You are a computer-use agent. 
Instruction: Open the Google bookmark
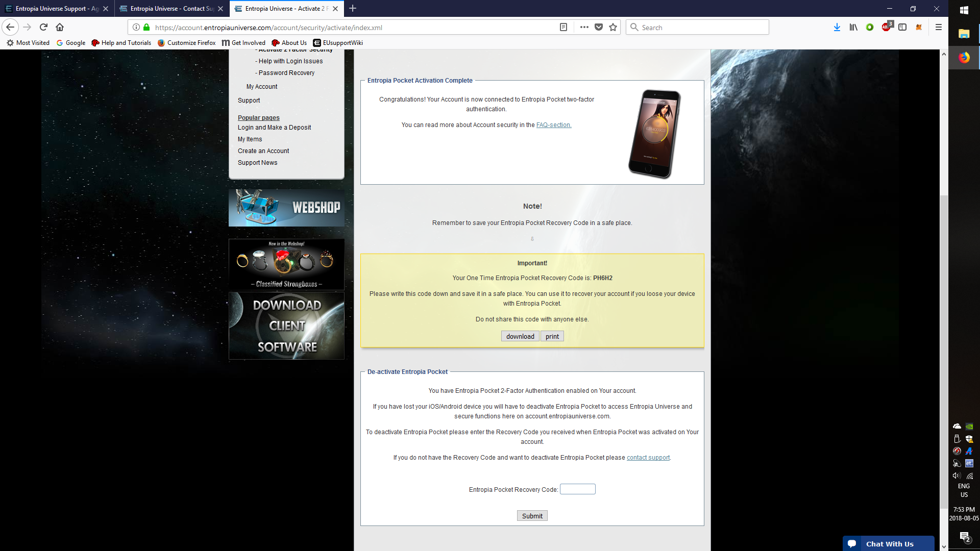click(x=71, y=43)
